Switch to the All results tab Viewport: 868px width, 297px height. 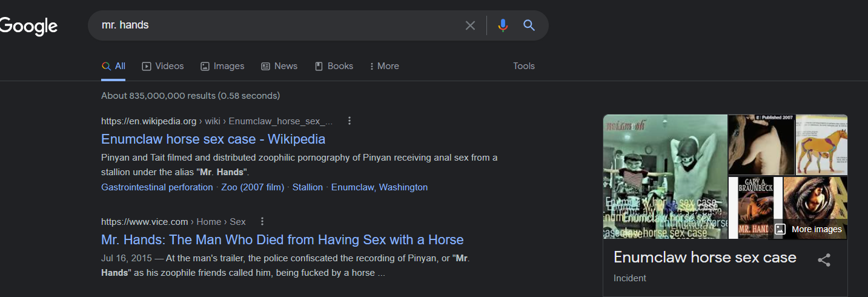pos(113,66)
